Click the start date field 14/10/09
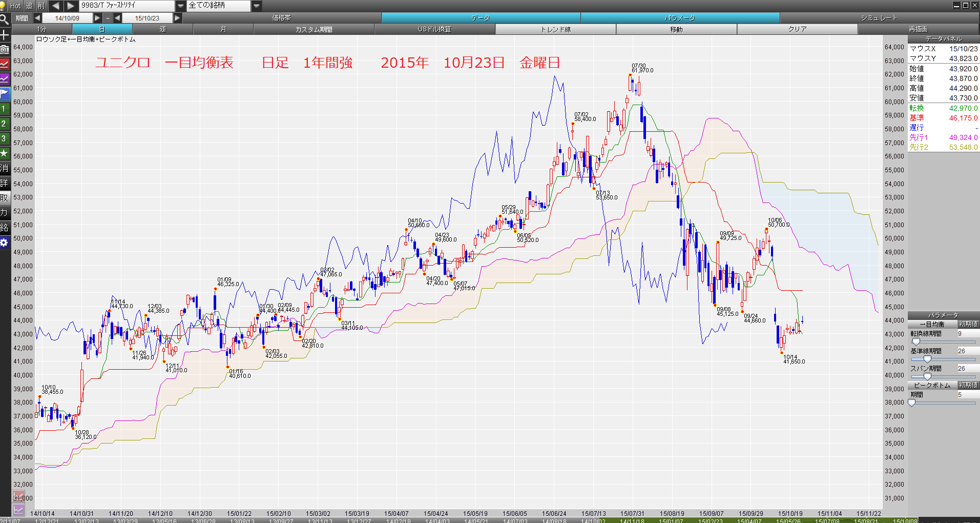The width and height of the screenshot is (980, 523). tap(68, 18)
